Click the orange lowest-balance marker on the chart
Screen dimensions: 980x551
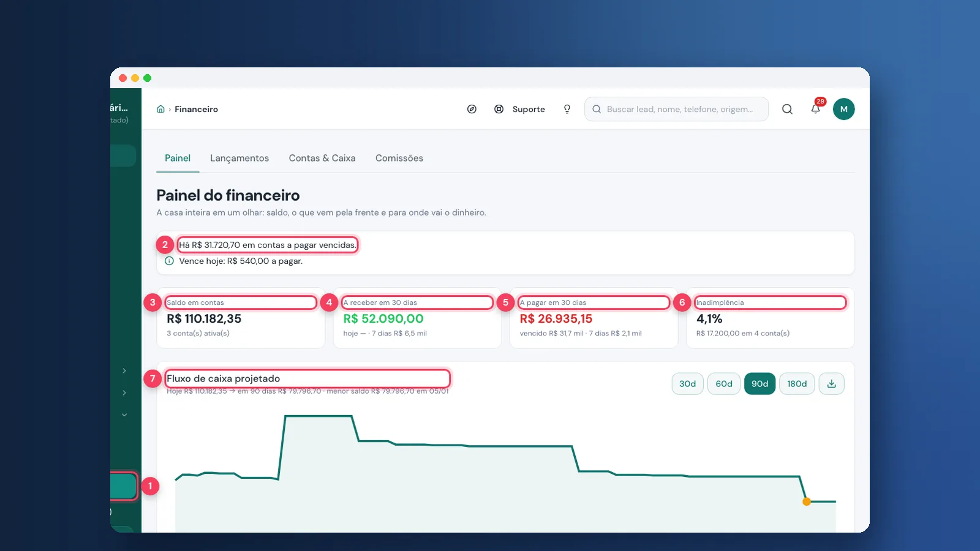[x=807, y=501]
